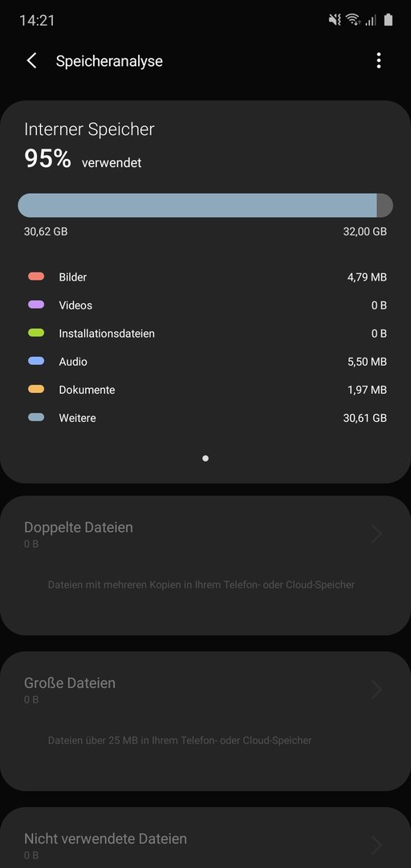This screenshot has width=411, height=868.
Task: Tap the muted sound status icon
Action: click(335, 20)
